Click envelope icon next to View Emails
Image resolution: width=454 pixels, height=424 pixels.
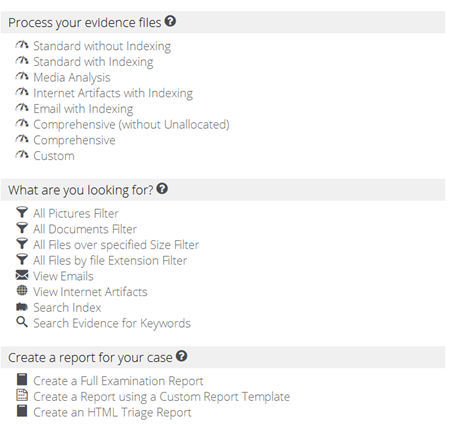(x=22, y=275)
